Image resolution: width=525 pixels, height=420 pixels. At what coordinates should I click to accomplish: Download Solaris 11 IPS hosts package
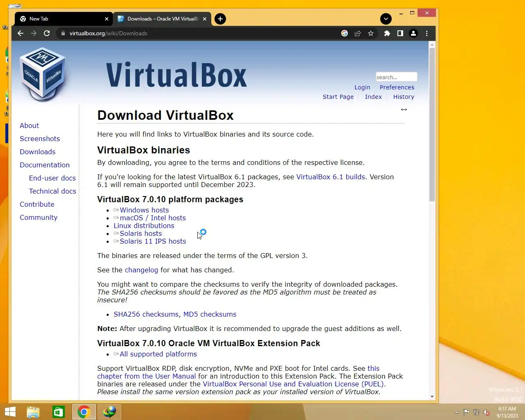153,241
